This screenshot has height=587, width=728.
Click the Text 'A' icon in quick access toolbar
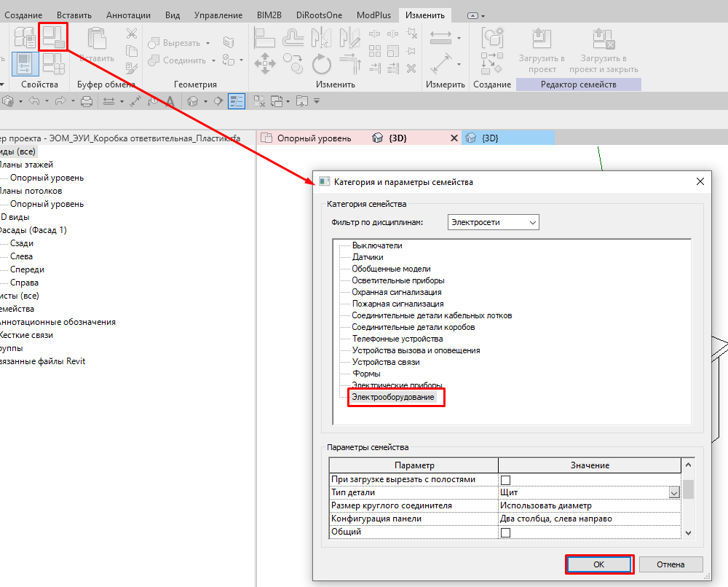tap(170, 101)
